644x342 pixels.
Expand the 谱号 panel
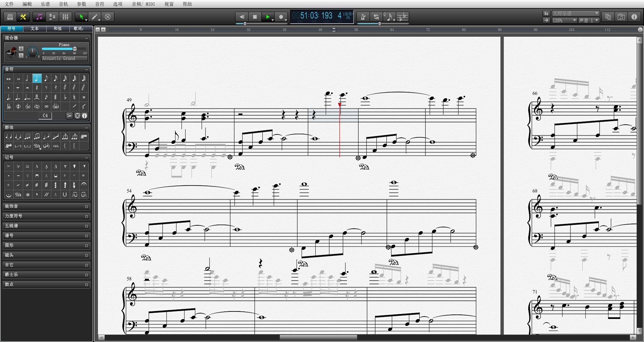87,236
